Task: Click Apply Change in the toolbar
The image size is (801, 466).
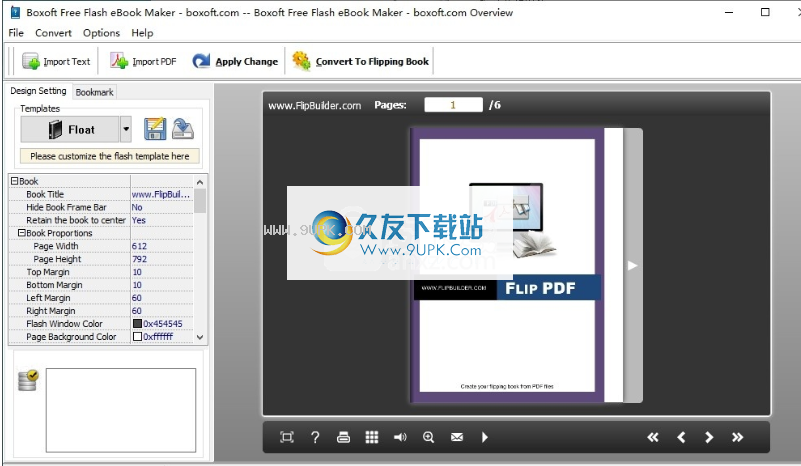Action: click(235, 61)
